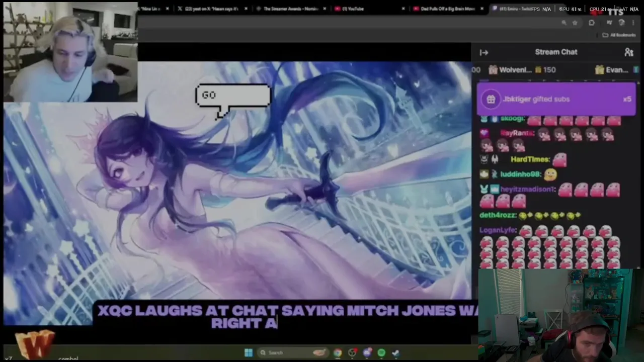Click Jbktiger gifted subs banner
The image size is (644, 362).
coord(556,100)
